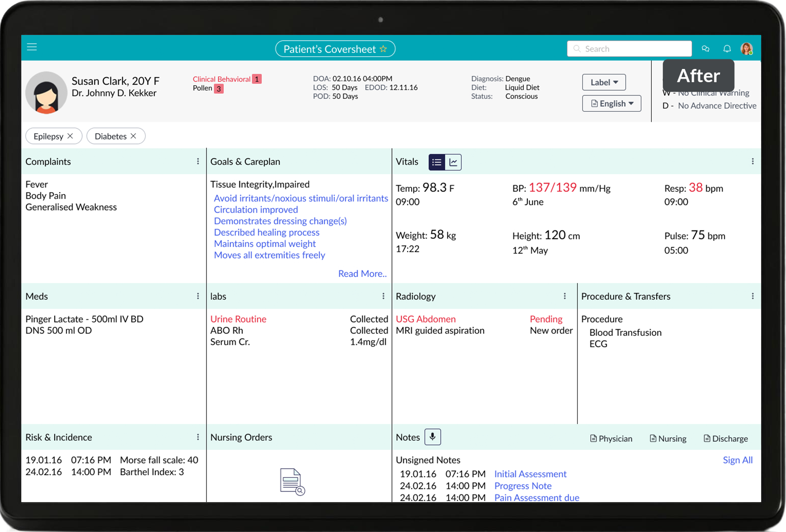
Task: Remove the Diabetes tag
Action: point(133,136)
